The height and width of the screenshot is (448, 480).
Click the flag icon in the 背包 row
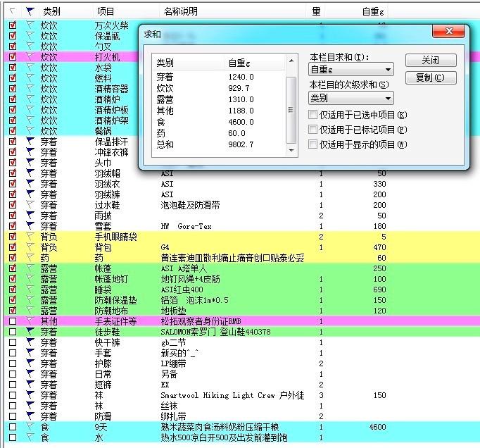point(30,247)
